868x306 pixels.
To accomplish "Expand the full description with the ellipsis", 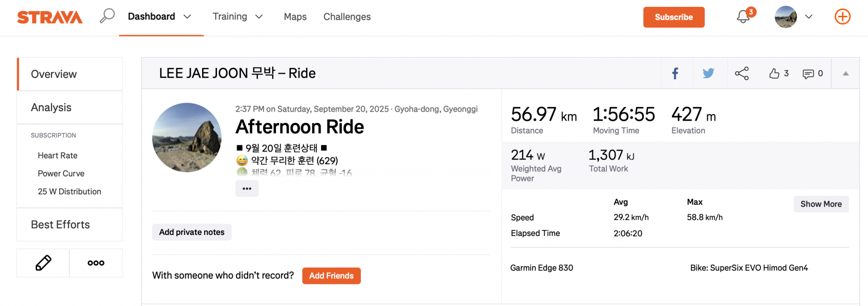I will pos(247,188).
